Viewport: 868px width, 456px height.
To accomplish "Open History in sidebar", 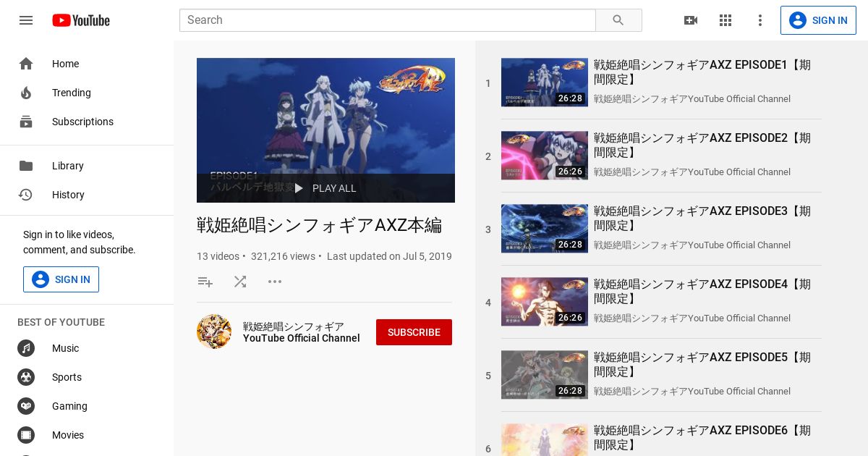I will click(87, 195).
